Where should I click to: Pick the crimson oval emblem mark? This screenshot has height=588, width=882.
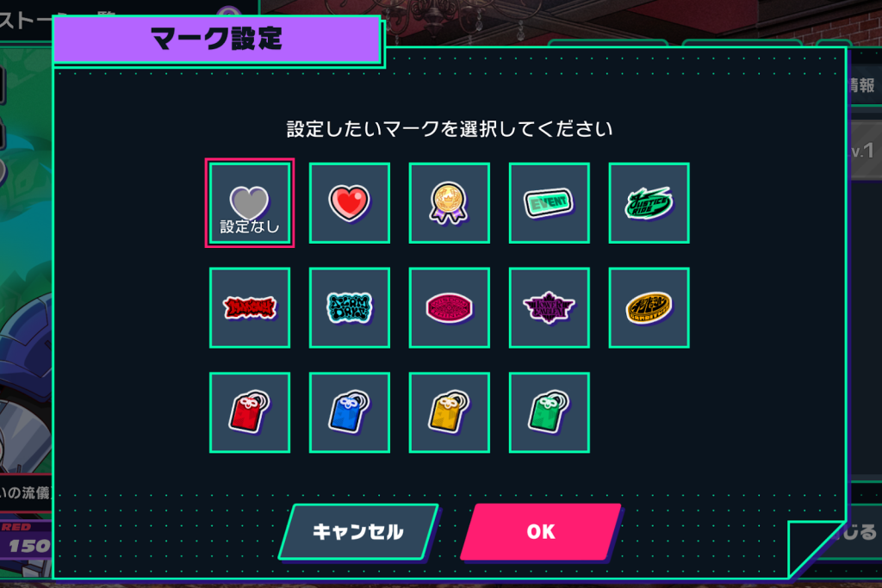coord(450,307)
